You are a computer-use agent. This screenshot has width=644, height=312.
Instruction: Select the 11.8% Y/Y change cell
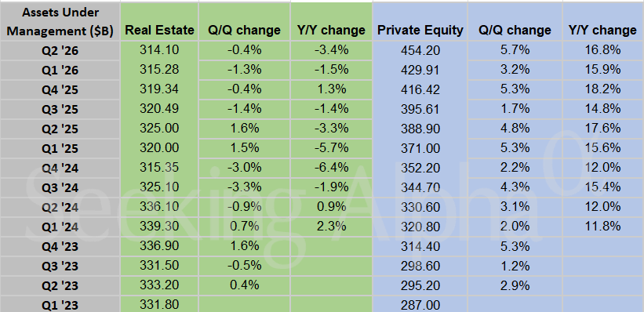click(602, 227)
